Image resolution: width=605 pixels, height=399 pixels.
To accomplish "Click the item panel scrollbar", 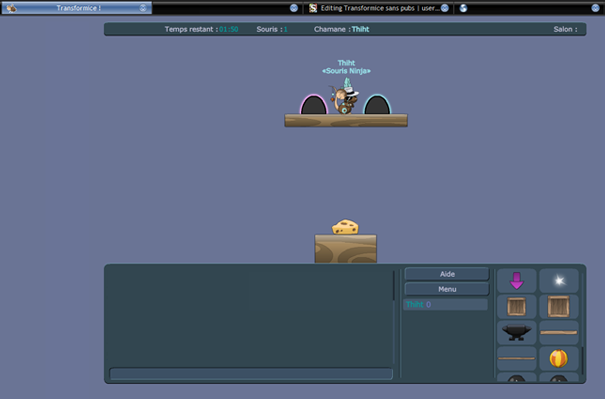I will point(583,361).
